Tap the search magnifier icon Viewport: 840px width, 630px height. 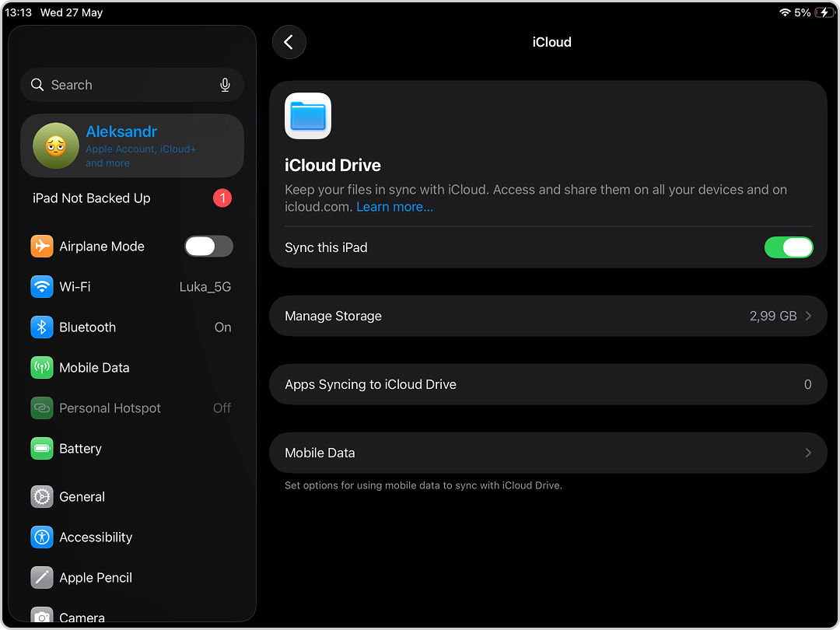tap(37, 85)
